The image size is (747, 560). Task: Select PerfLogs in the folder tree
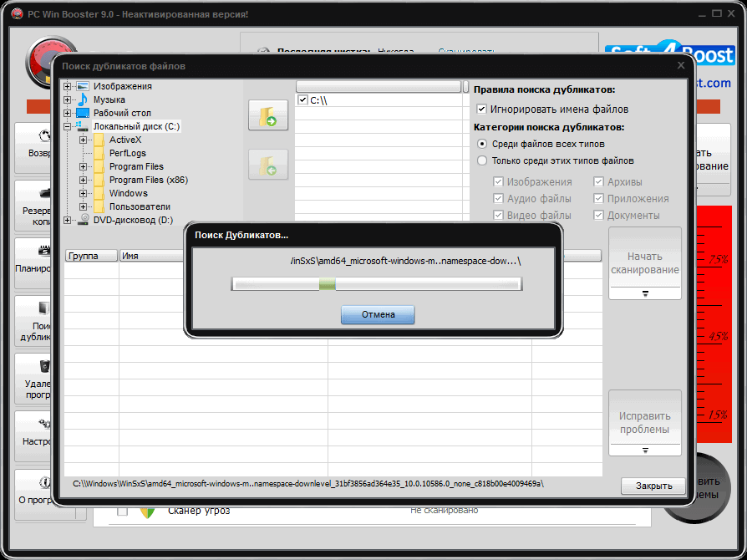click(128, 153)
